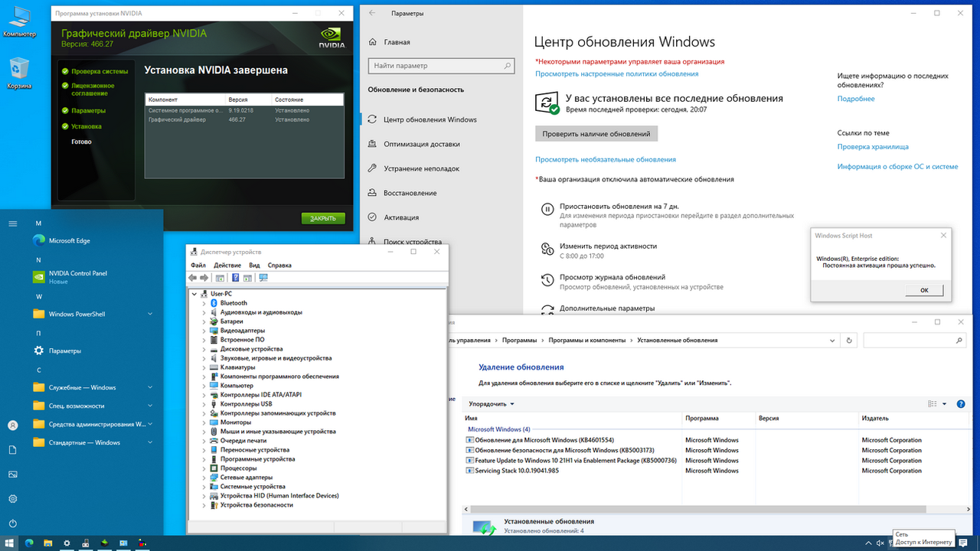The image size is (980, 551).
Task: Open Файл menu in Device Manager
Action: 198,265
